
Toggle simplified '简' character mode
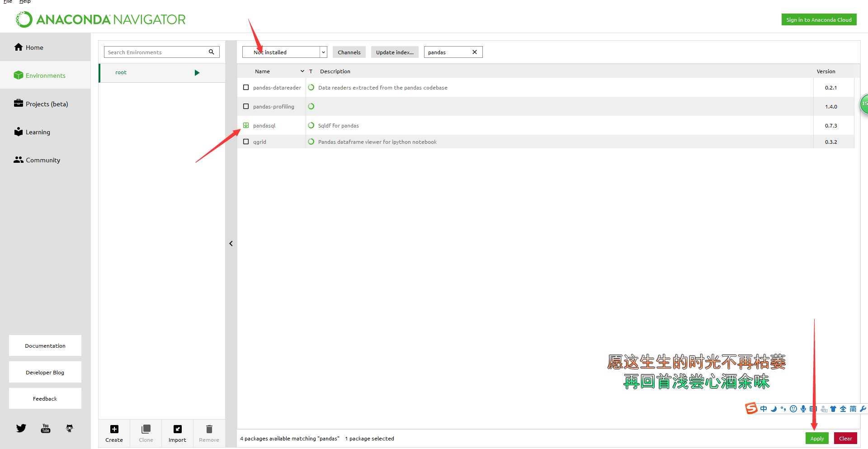[853, 409]
